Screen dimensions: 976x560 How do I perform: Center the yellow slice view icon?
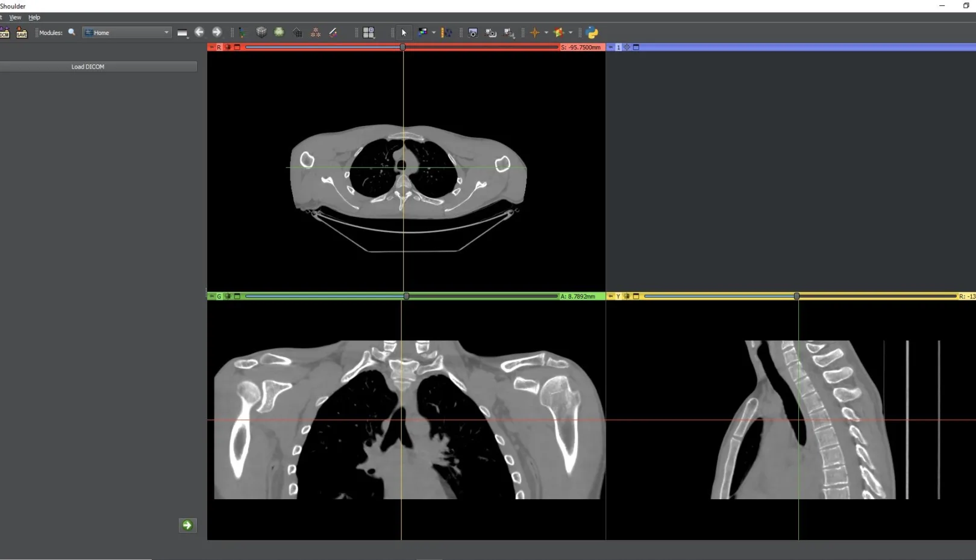[x=627, y=296]
